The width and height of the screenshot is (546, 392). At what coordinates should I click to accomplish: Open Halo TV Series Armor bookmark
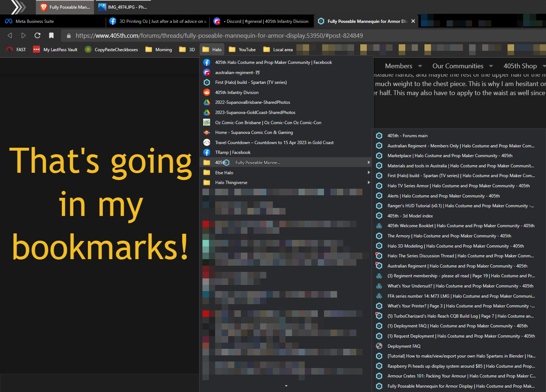coord(459,186)
